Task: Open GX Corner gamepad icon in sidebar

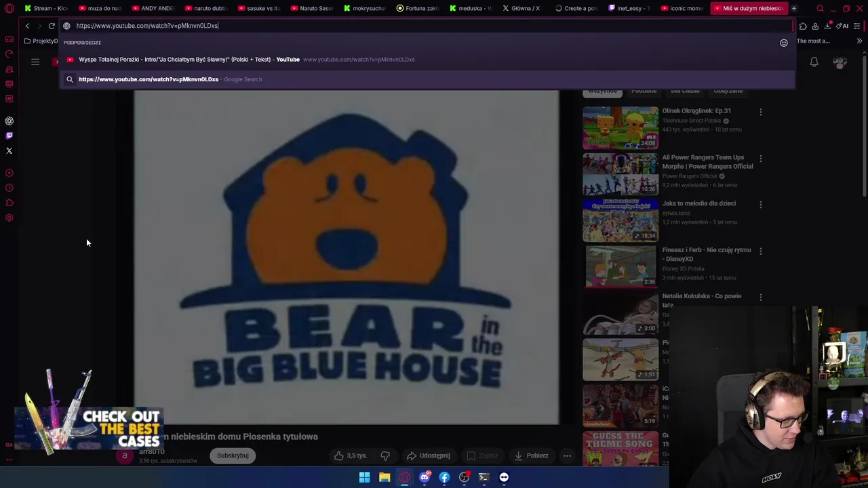Action: (x=9, y=39)
